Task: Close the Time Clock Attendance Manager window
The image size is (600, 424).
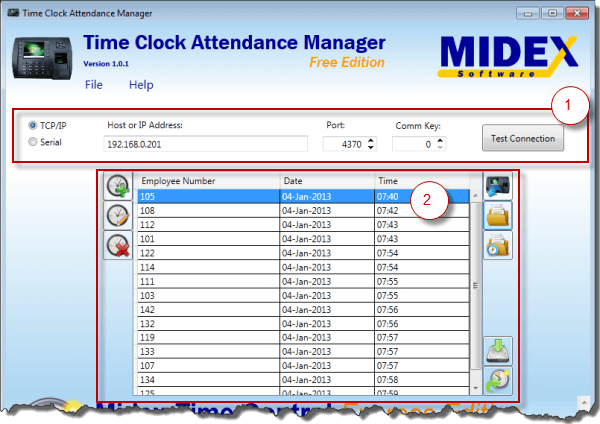Action: (577, 13)
